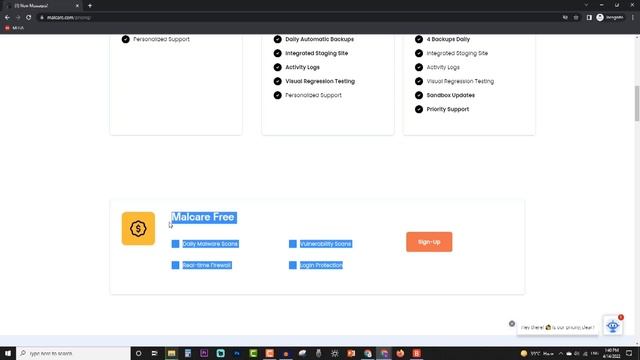
Task: Click Daily Malware Scans text
Action: (x=210, y=244)
